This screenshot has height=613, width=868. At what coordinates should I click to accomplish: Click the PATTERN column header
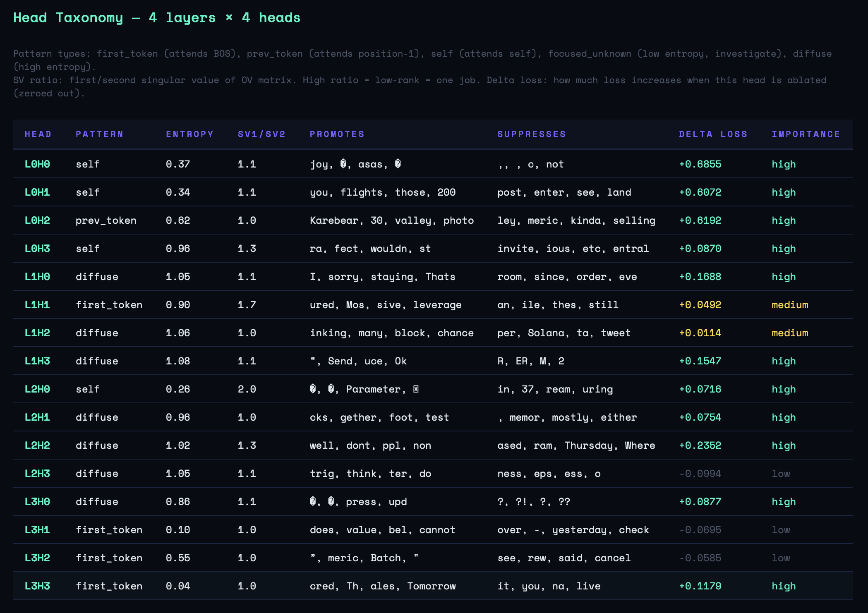point(99,134)
